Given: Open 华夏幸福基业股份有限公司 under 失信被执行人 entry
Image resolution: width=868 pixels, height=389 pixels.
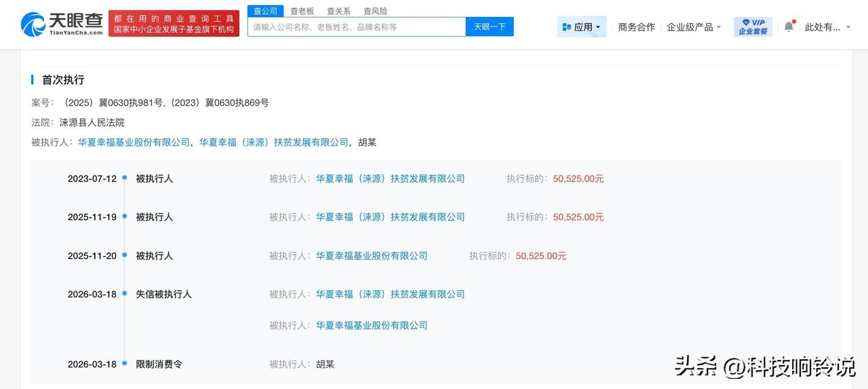Looking at the screenshot, I should tap(372, 325).
